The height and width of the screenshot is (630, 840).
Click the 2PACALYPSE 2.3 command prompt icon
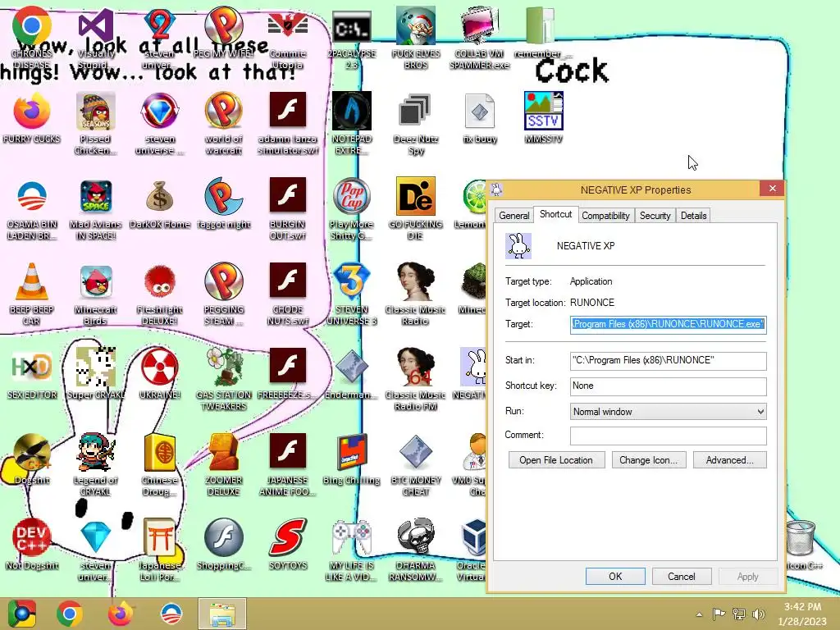pos(351,27)
